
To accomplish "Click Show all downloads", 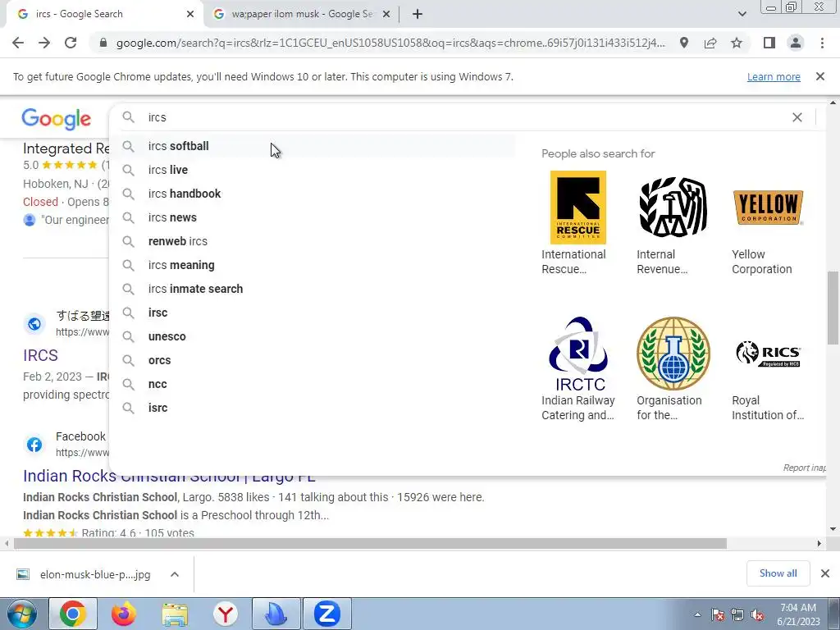I will tap(778, 573).
